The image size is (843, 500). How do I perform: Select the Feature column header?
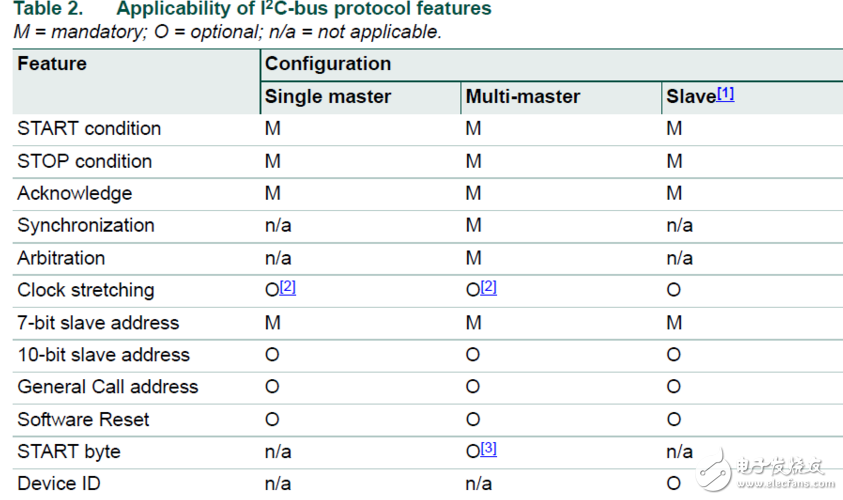click(52, 64)
